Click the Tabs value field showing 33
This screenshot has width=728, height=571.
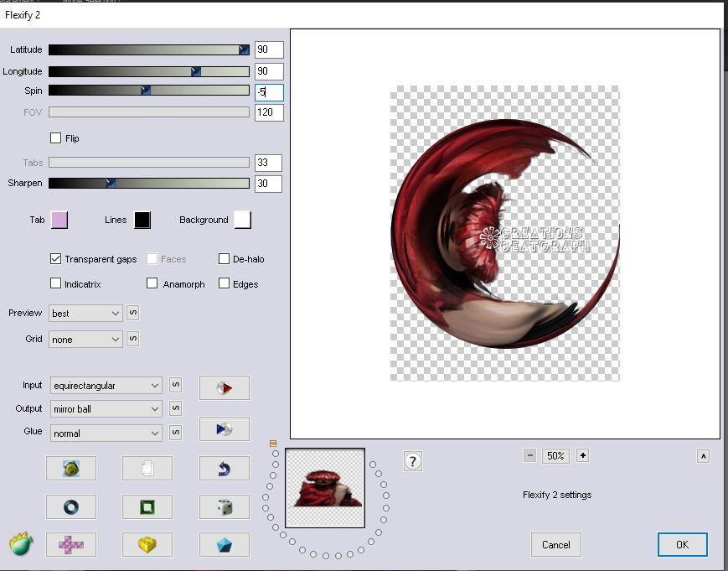point(268,163)
